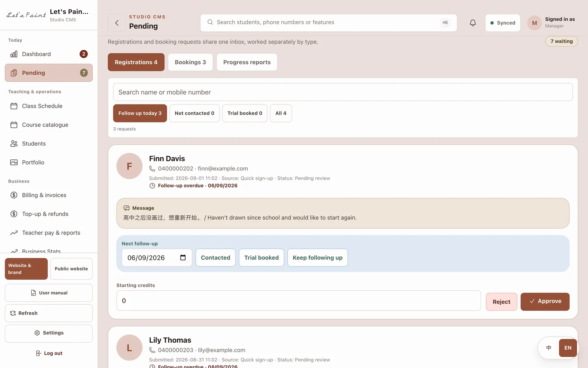Go to Class Schedule
The width and height of the screenshot is (588, 368).
(x=49, y=106)
